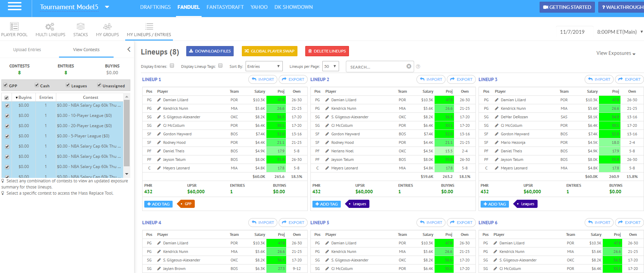Open the hamburger main menu
This screenshot has height=273, width=644.
[14, 6]
